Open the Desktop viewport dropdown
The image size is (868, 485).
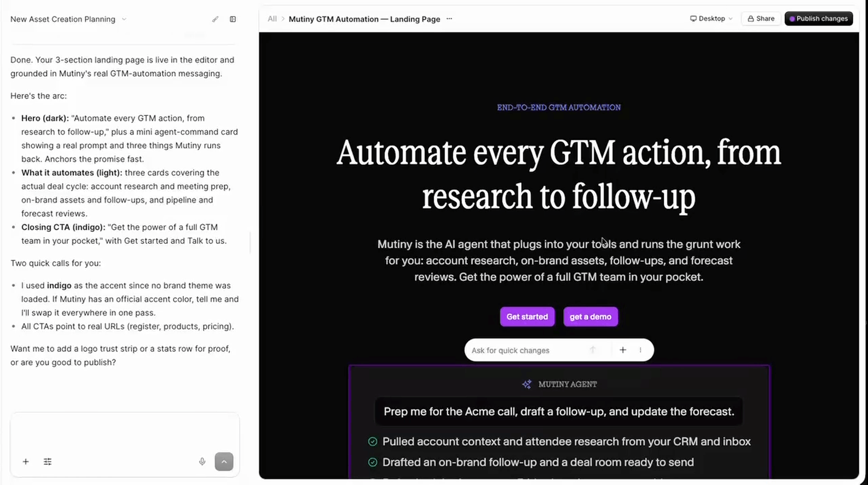click(711, 19)
